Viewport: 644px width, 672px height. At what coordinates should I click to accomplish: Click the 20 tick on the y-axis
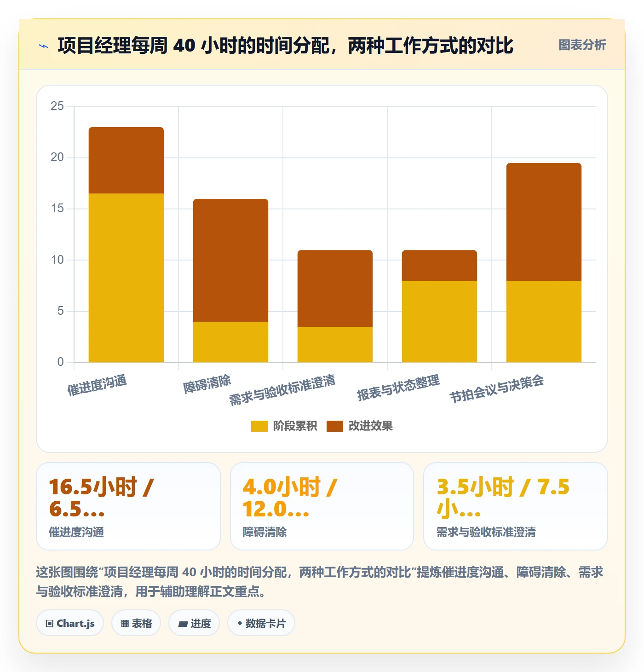[x=57, y=157]
